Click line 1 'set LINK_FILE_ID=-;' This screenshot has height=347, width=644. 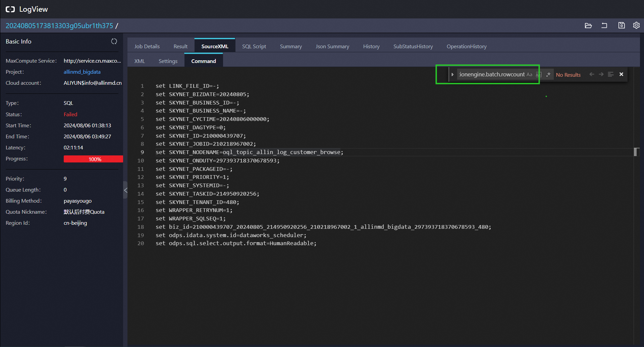click(x=187, y=86)
